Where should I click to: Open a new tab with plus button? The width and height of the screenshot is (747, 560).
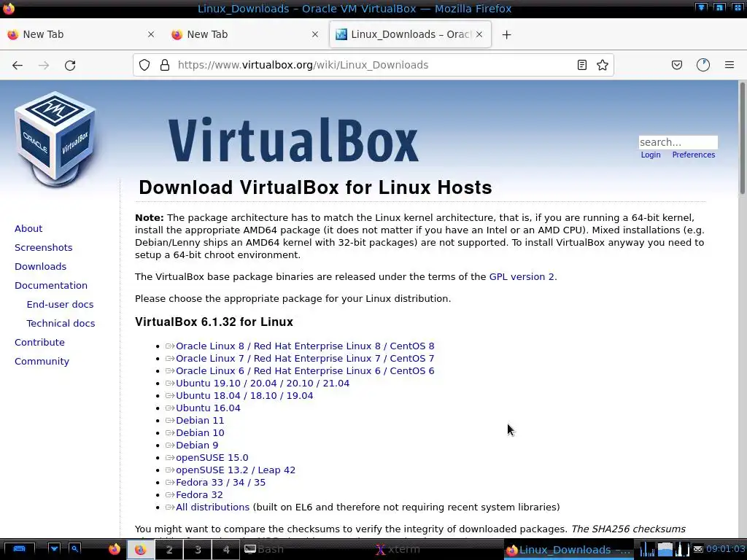[x=506, y=35]
